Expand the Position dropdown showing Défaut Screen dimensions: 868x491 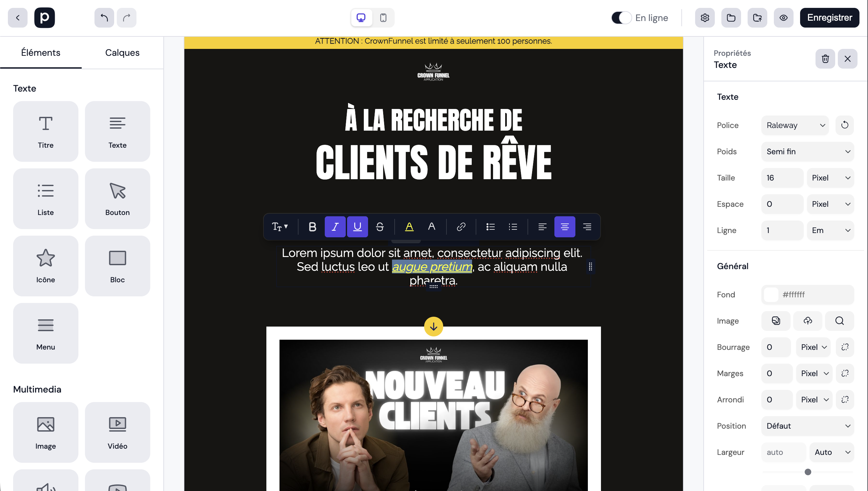click(x=807, y=426)
